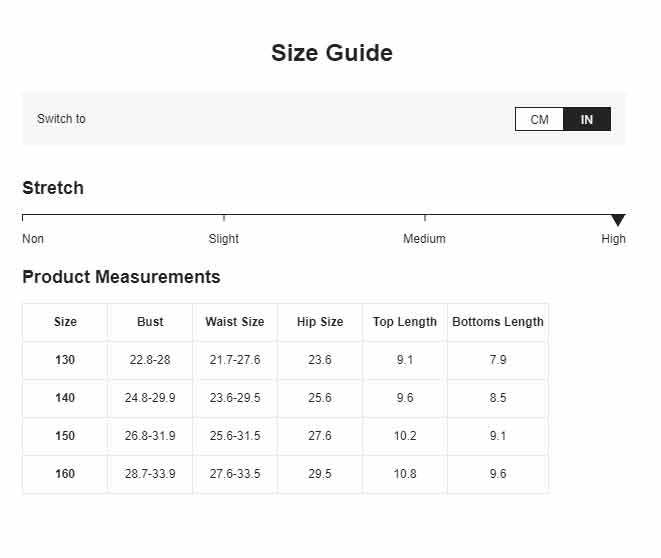Switch units to CM
This screenshot has width=661, height=558.
pos(539,119)
